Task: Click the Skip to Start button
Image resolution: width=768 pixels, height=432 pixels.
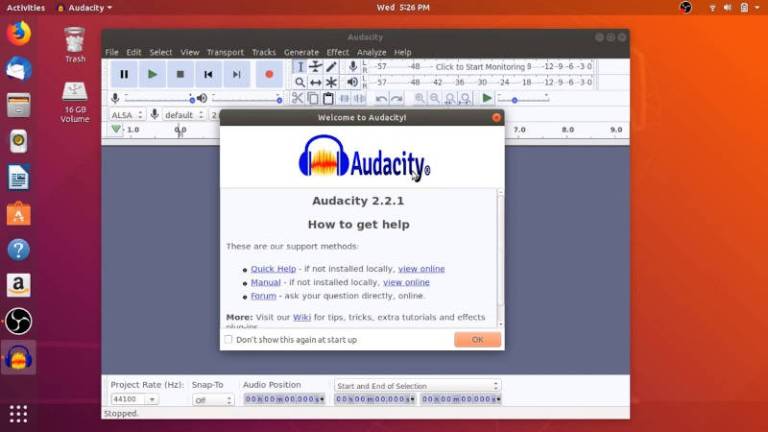Action: coord(208,74)
